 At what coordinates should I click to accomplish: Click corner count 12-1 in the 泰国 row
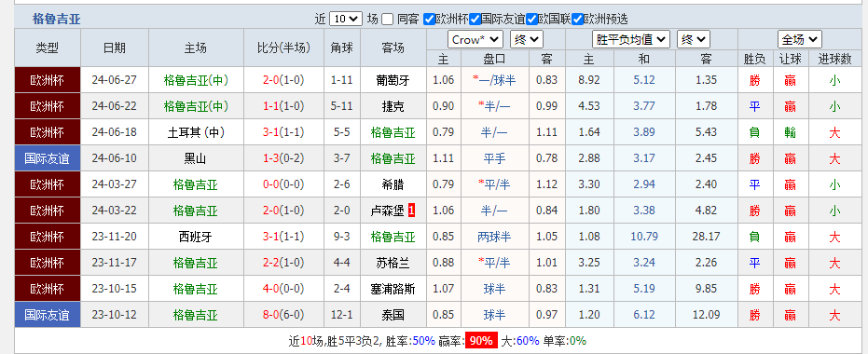[342, 315]
